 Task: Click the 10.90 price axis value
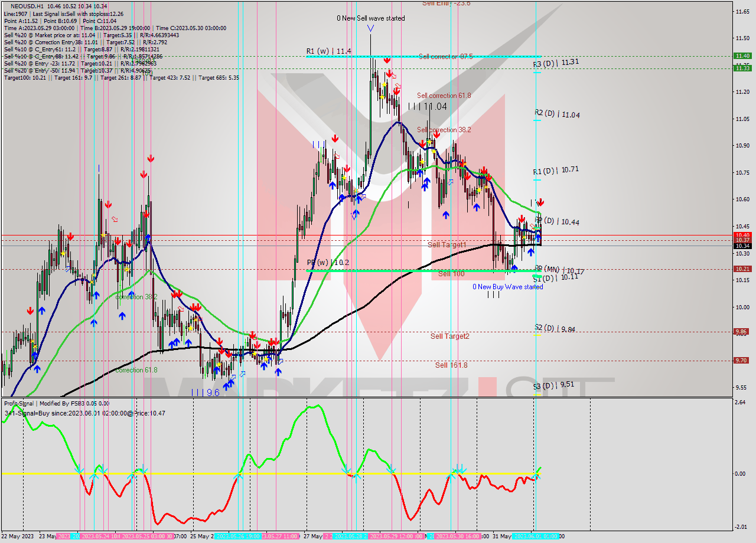click(742, 145)
